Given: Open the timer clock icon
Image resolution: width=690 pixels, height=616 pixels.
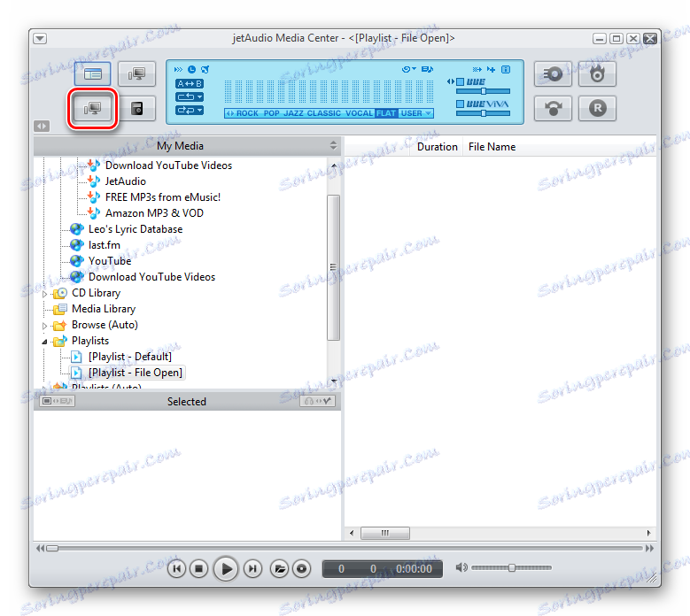Looking at the screenshot, I should click(191, 69).
